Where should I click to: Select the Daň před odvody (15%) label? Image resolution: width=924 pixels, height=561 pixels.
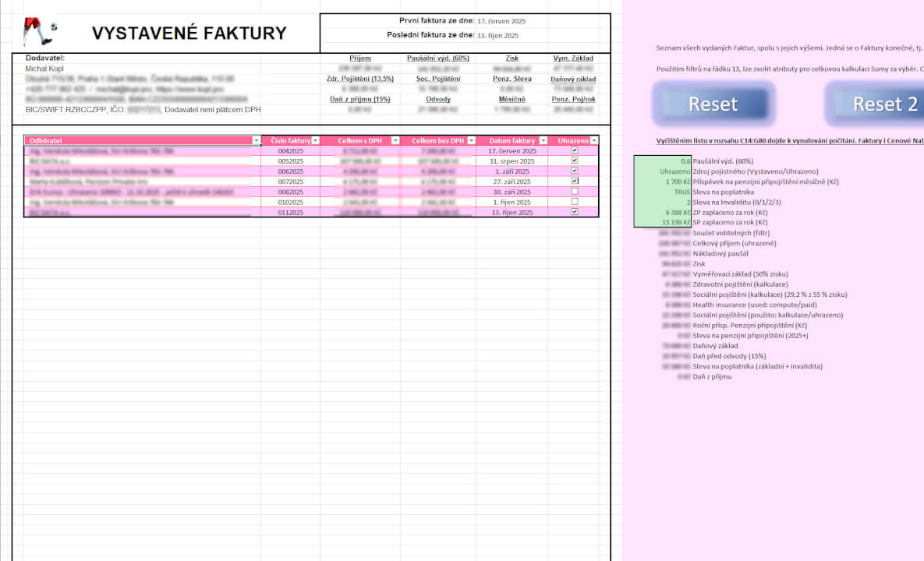[x=729, y=356]
